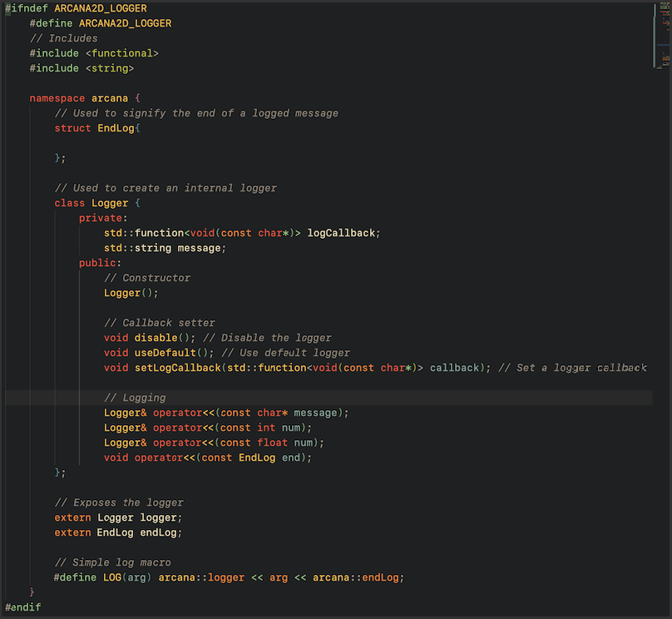Click the extern Logger logger declaration

(116, 517)
